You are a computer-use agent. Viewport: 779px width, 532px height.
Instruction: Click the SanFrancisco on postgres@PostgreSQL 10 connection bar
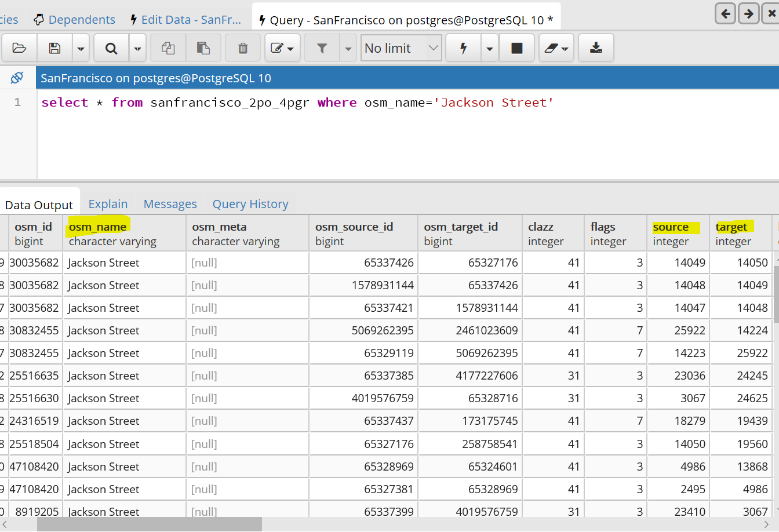[407, 78]
